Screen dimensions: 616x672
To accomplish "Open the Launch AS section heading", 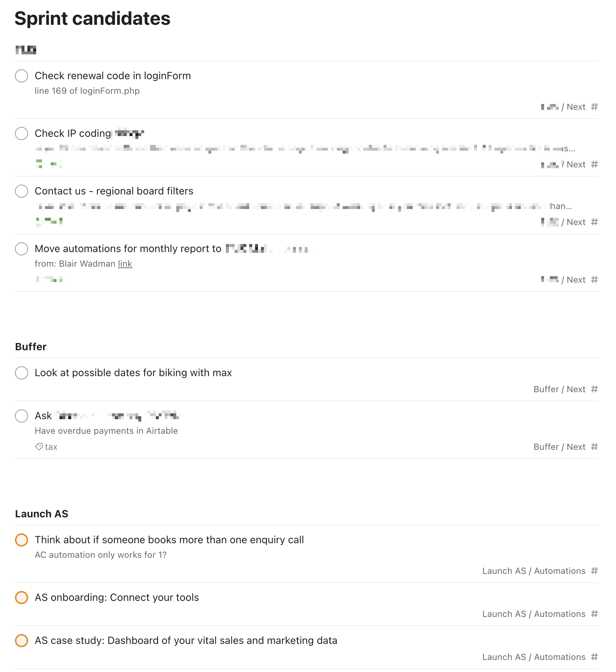I will tap(42, 514).
